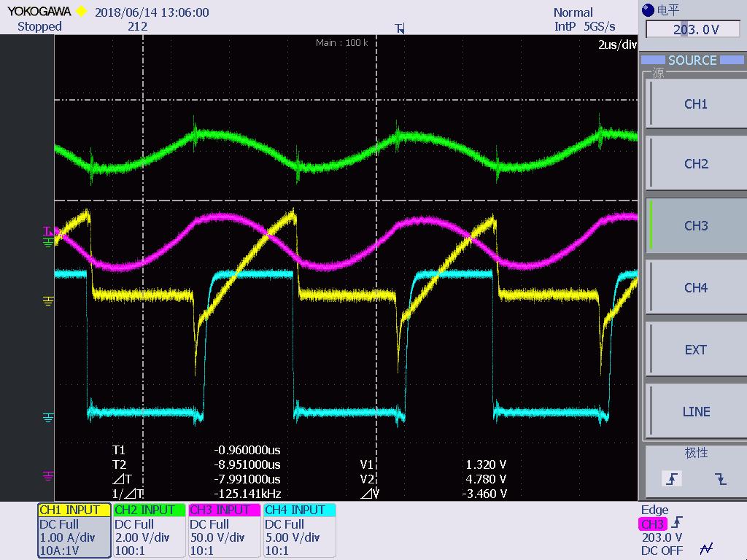
Task: Click the Main : 100 k record length
Action: pyautogui.click(x=341, y=43)
